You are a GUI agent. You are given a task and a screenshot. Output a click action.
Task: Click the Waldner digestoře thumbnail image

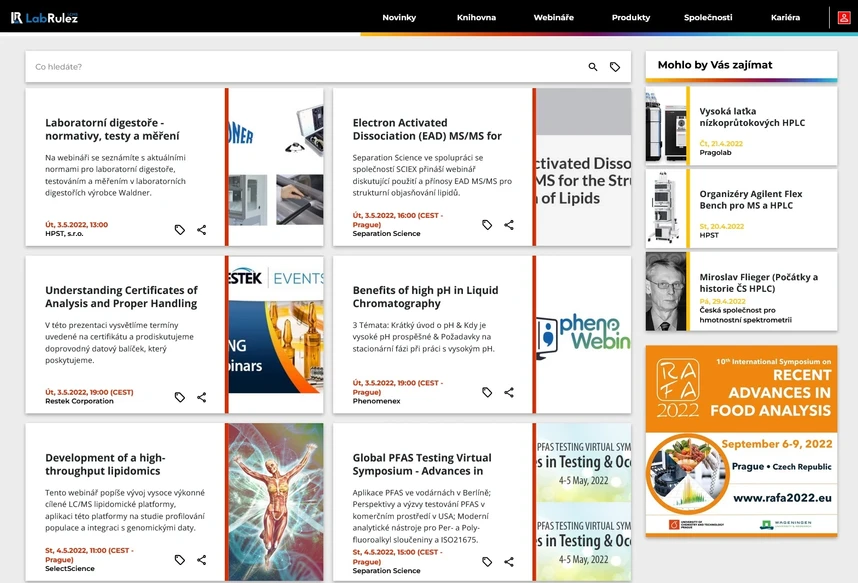click(276, 167)
